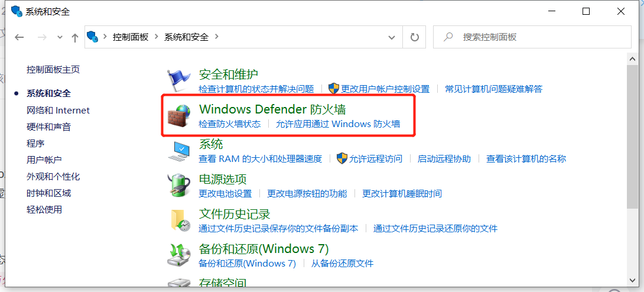This screenshot has height=292, width=644.
Task: Click the shield icon in the address bar
Action: (93, 37)
